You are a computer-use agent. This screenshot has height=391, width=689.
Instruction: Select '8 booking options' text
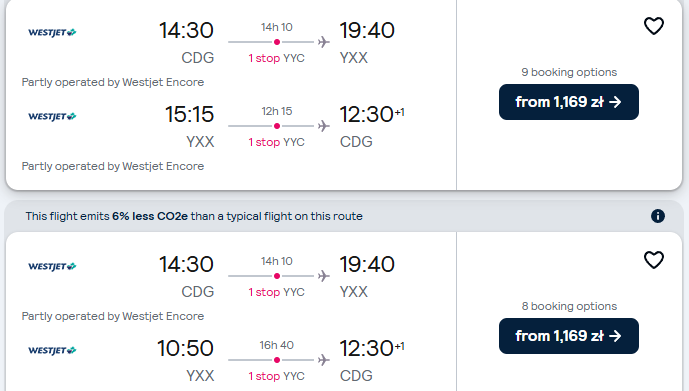pyautogui.click(x=569, y=306)
